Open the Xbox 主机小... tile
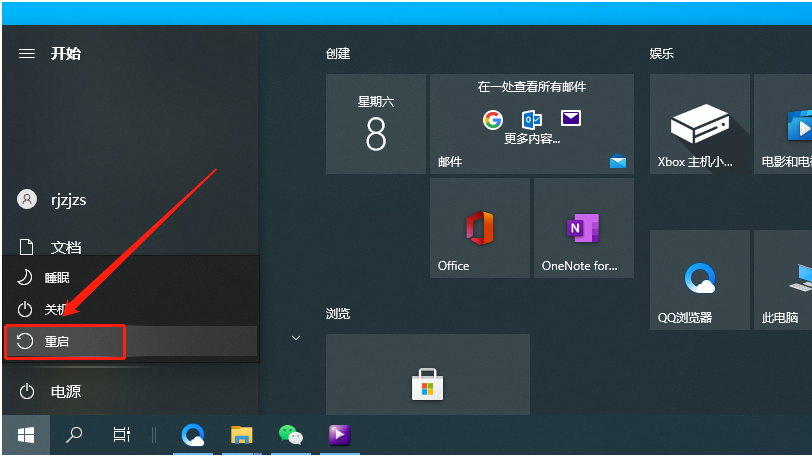 coord(700,124)
